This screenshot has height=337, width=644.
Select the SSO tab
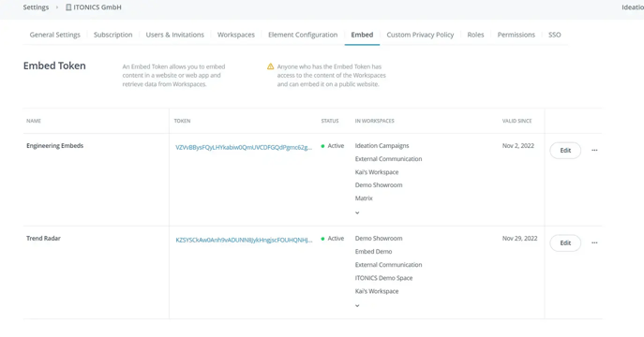[x=554, y=35]
